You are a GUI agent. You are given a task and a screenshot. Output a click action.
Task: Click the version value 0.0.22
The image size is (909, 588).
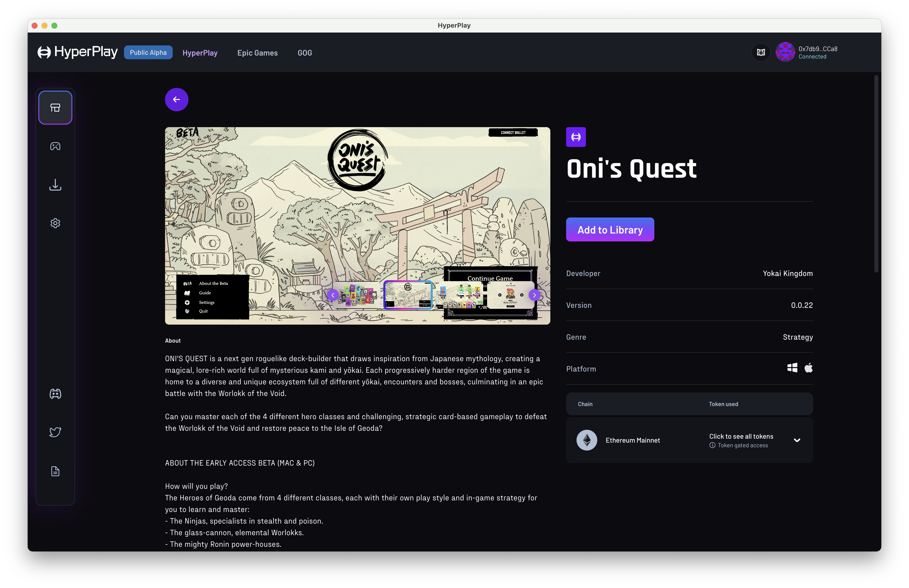point(802,305)
